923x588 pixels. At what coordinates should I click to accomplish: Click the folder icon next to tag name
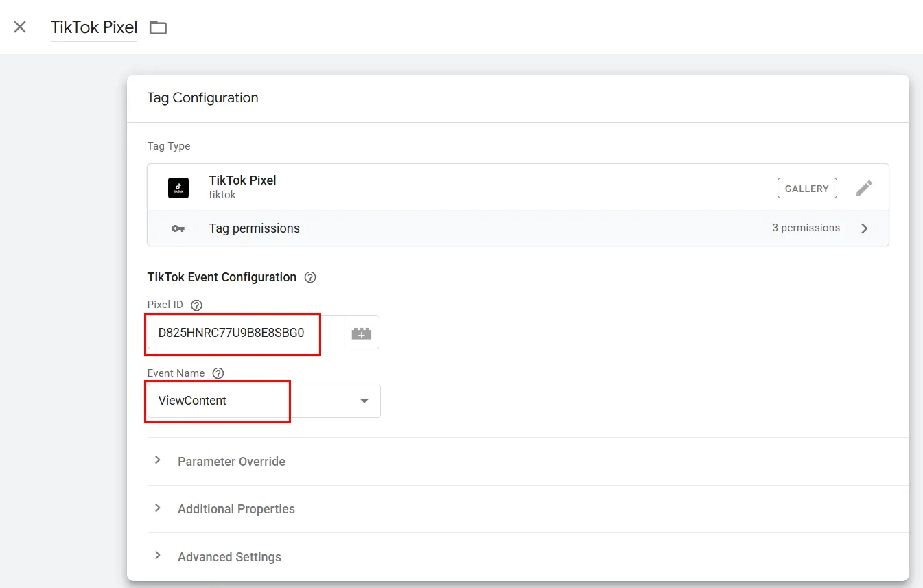(x=159, y=27)
